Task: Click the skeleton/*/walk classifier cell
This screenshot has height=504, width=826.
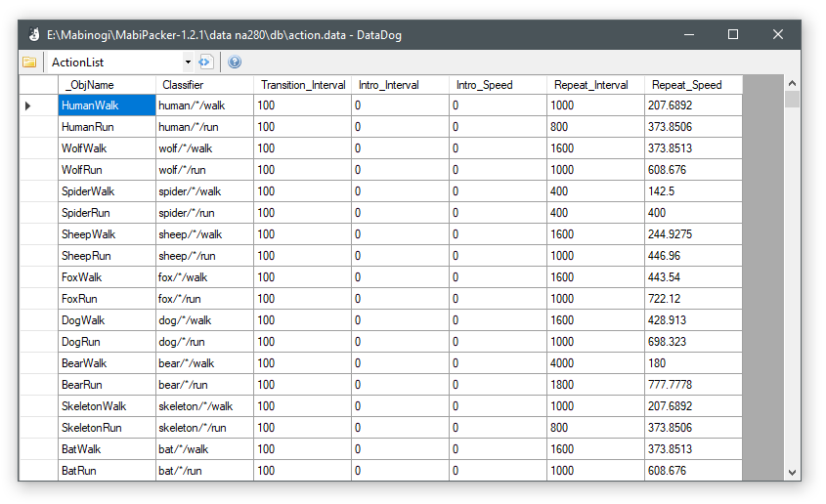Action: coord(205,406)
